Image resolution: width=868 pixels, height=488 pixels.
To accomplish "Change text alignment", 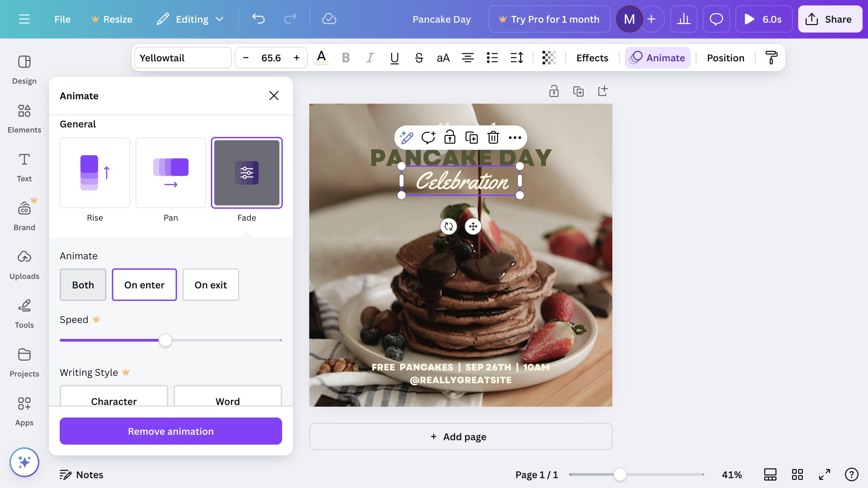I will tap(468, 58).
